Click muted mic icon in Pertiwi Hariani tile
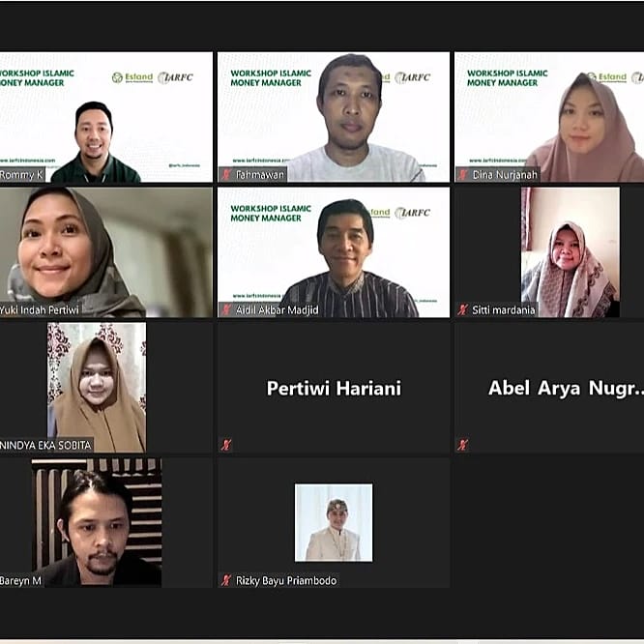This screenshot has height=644, width=644. point(226,445)
